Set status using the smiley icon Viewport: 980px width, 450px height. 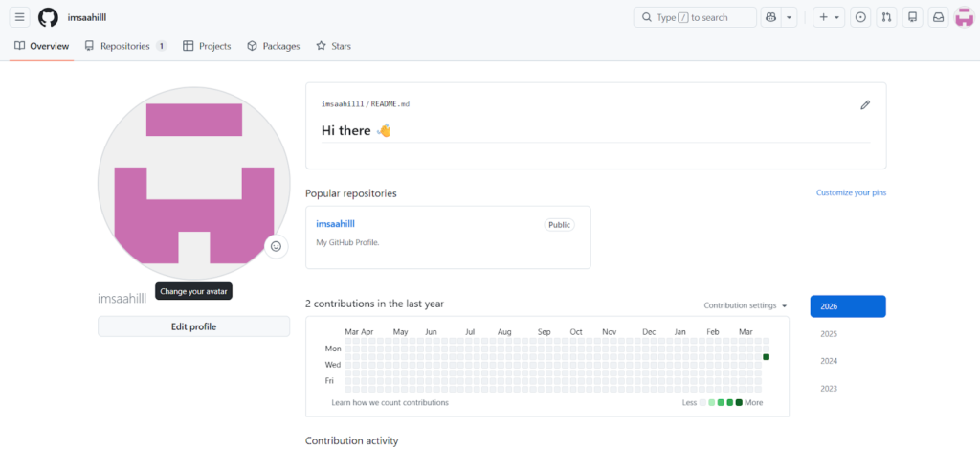276,246
